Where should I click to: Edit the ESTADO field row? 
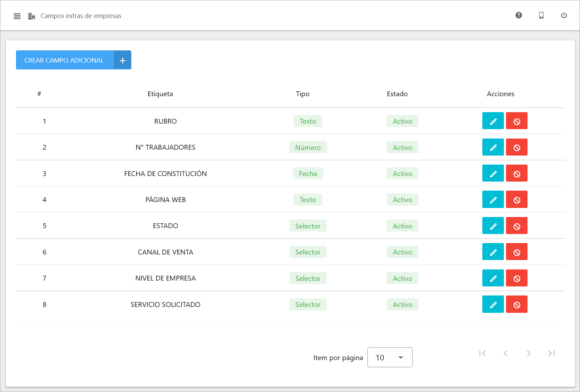493,226
